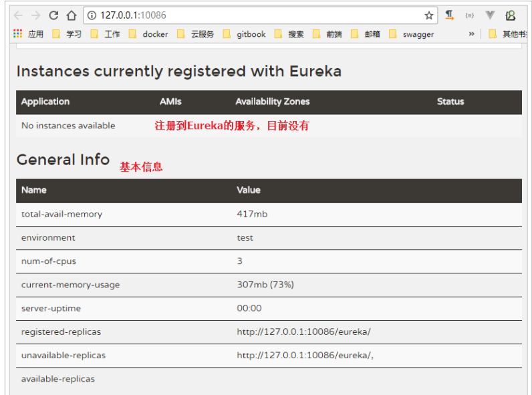
Task: Click the available-replicas row name
Action: coord(58,379)
